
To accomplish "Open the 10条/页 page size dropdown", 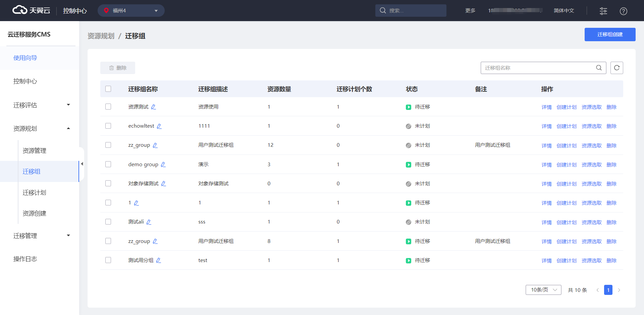I will click(x=543, y=290).
